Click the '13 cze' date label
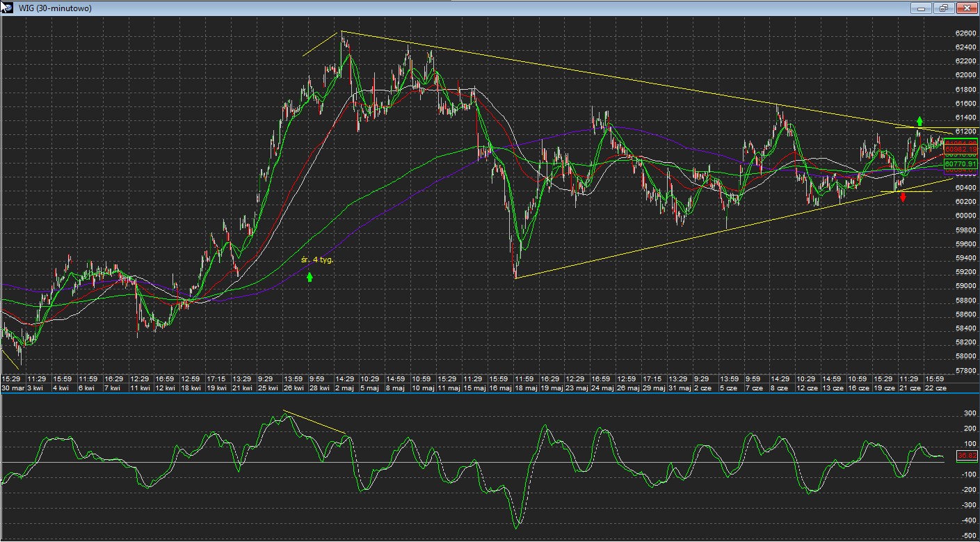 pos(832,388)
